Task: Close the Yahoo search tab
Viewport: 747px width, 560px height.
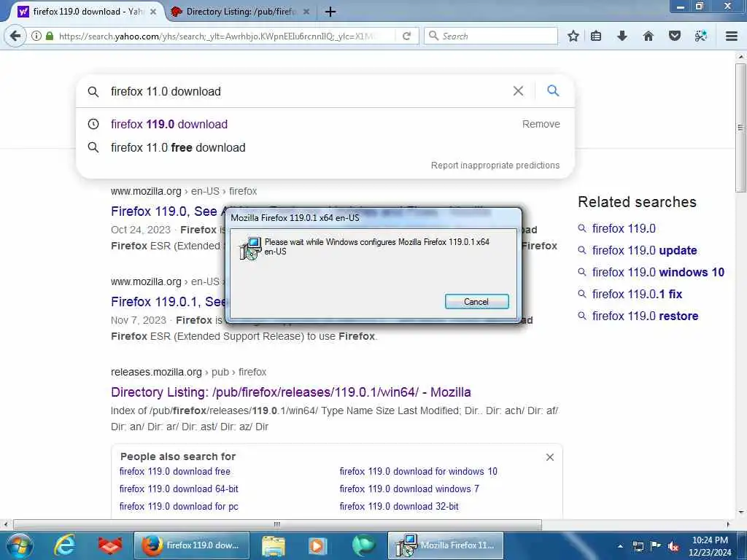Action: (x=153, y=12)
